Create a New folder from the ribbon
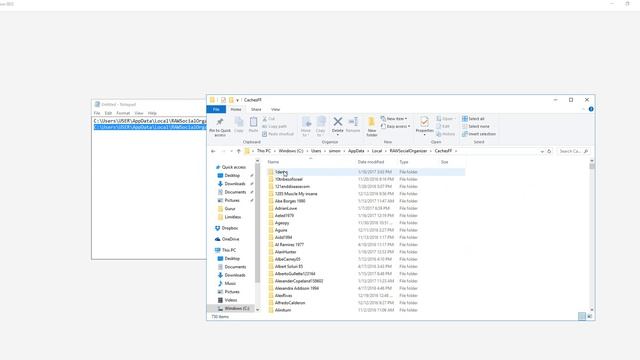Screen dimensions: 640x360 point(371,127)
